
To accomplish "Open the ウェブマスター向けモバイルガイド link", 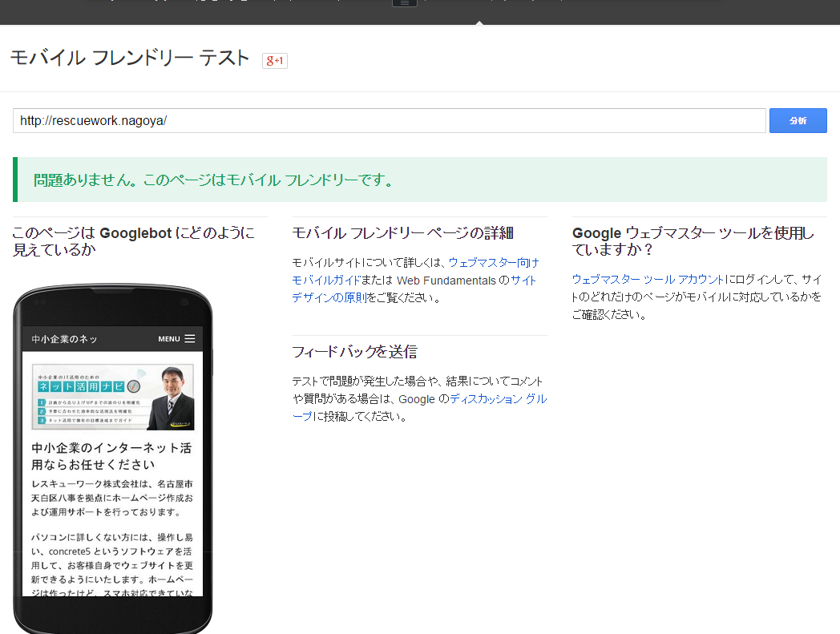I will pyautogui.click(x=416, y=271).
